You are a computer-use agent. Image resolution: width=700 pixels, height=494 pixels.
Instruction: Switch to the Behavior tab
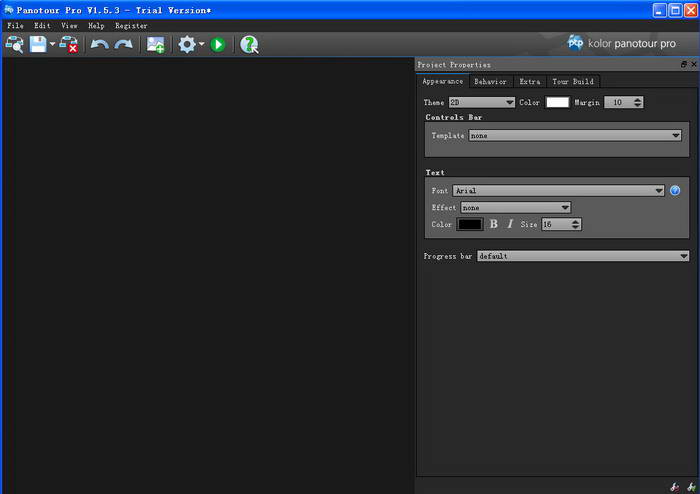point(490,82)
